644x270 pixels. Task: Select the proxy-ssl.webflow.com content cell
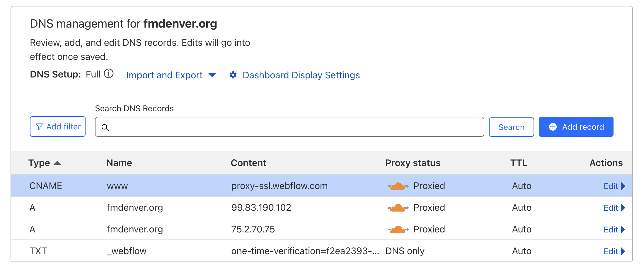click(x=279, y=186)
